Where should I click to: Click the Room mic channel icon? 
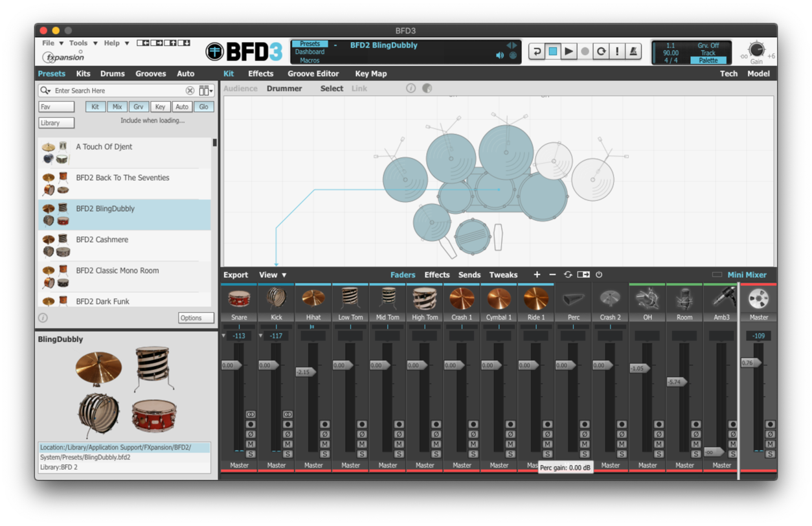(x=684, y=299)
